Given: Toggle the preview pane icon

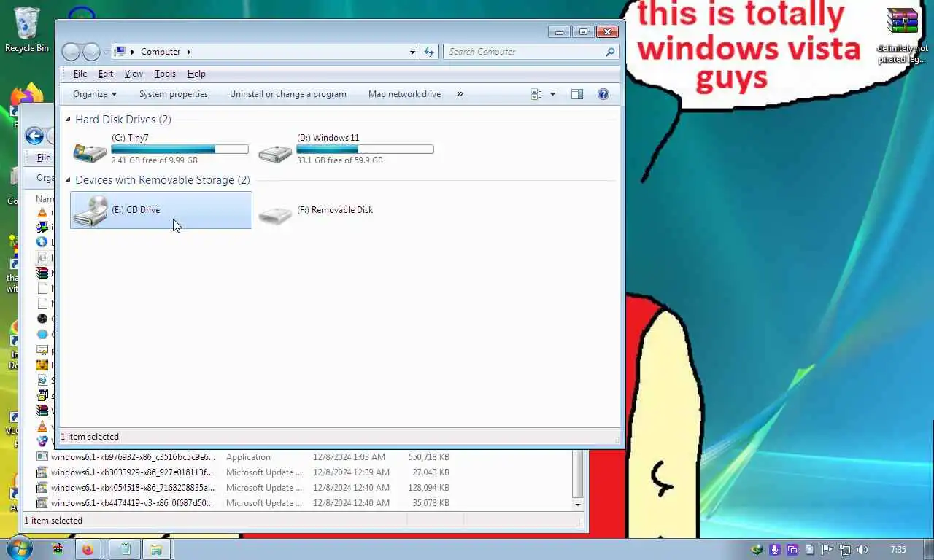Looking at the screenshot, I should (x=577, y=94).
